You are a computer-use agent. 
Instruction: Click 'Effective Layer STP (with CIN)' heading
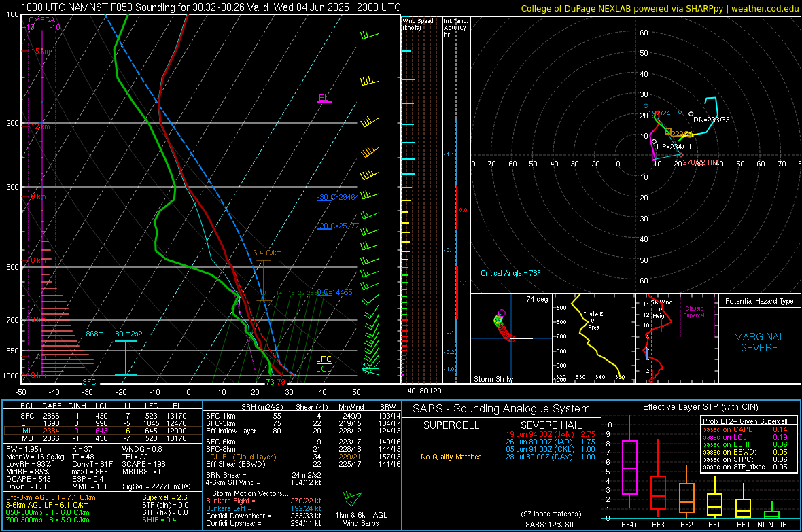[x=700, y=407]
